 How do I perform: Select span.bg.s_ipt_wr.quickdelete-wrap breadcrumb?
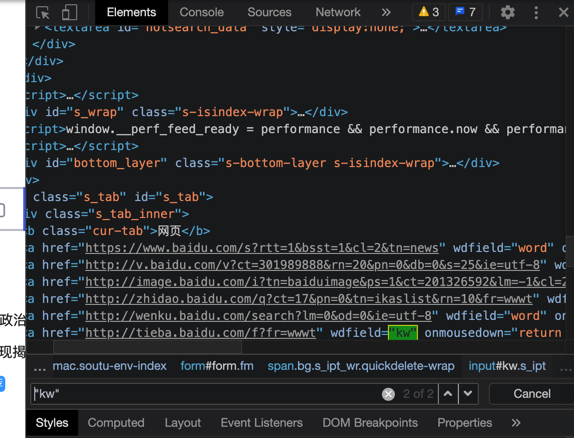pyautogui.click(x=361, y=366)
